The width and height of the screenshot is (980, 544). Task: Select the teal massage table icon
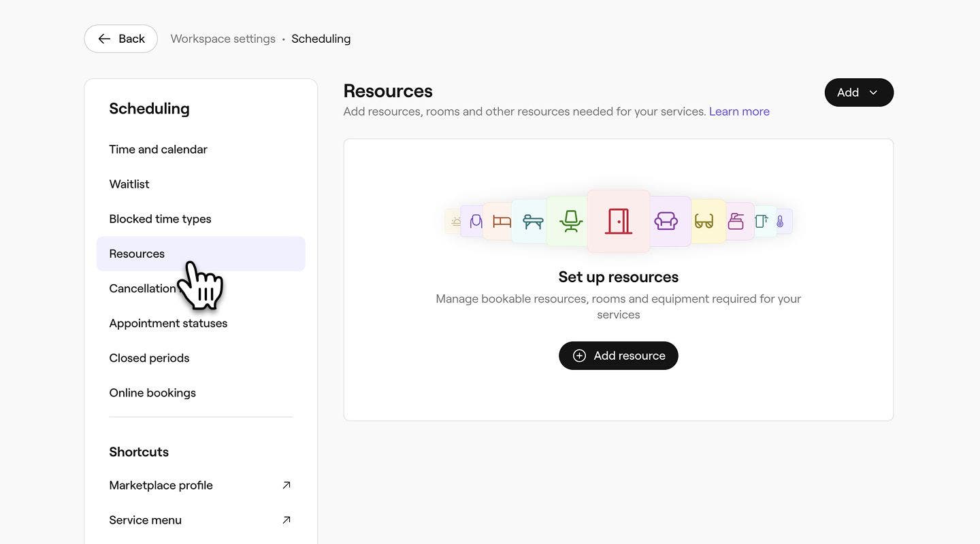pyautogui.click(x=532, y=221)
